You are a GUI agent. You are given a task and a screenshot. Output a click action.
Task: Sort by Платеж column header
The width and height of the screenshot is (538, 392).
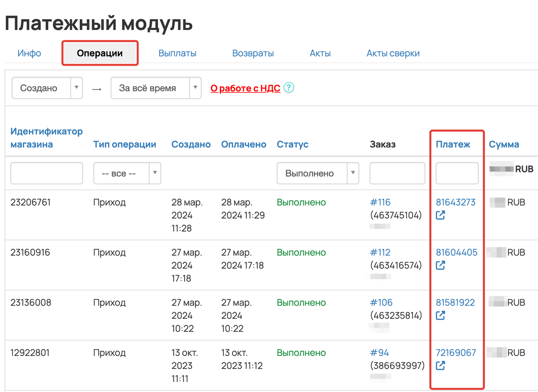pos(453,144)
